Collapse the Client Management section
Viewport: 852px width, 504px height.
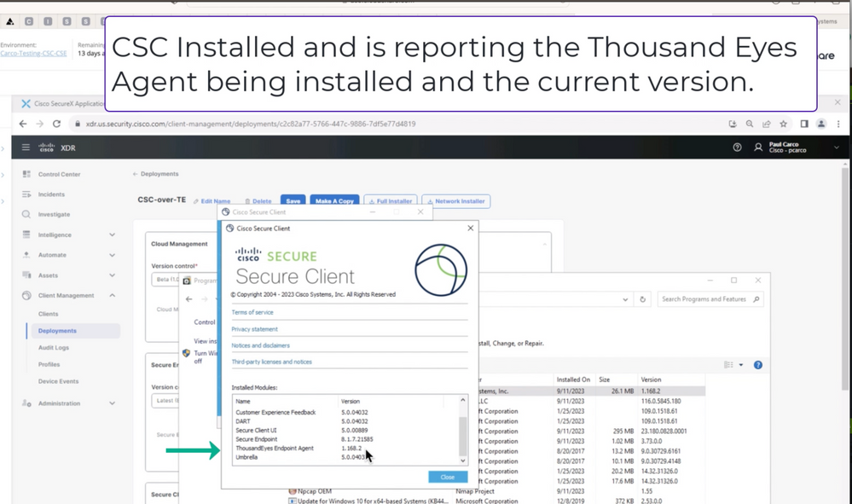point(113,296)
